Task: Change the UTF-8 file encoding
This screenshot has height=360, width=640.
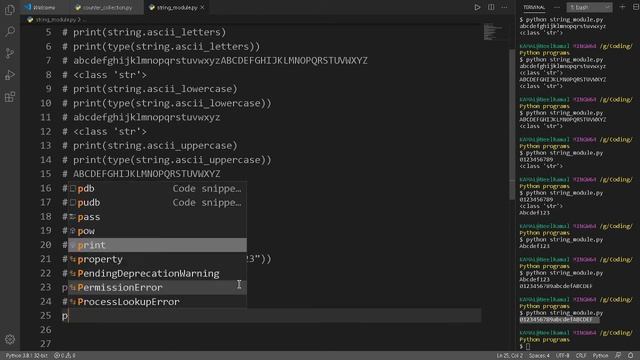Action: point(562,356)
